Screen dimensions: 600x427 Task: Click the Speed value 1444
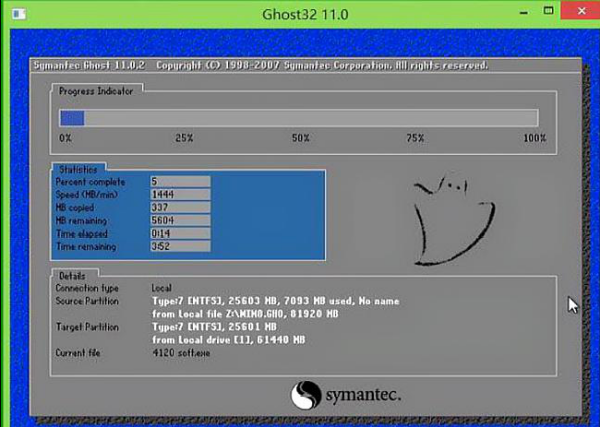(180, 194)
